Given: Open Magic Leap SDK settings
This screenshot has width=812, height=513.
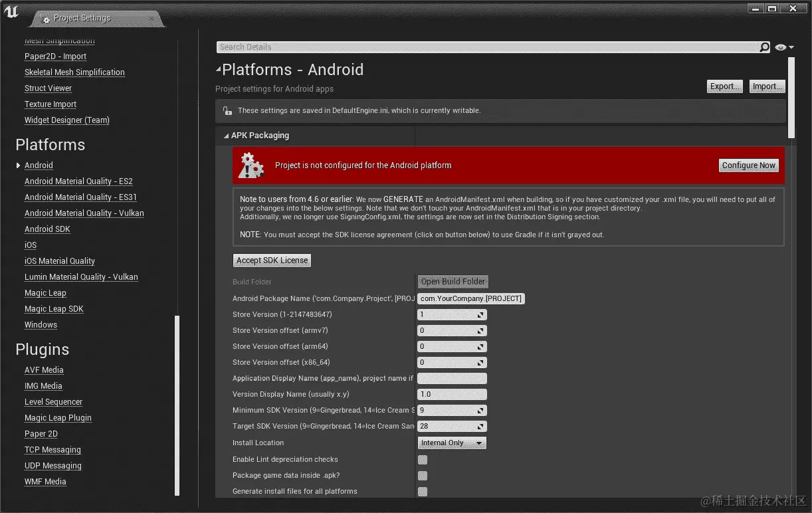Looking at the screenshot, I should [x=54, y=309].
